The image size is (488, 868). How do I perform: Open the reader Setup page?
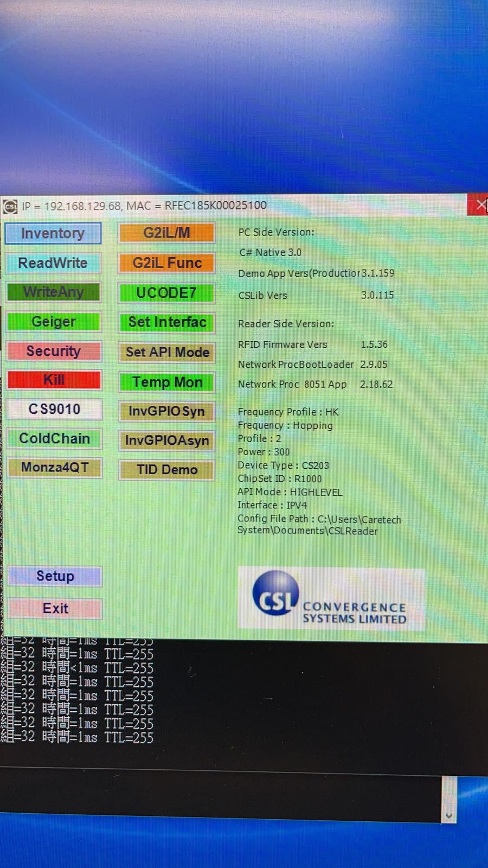pyautogui.click(x=55, y=576)
